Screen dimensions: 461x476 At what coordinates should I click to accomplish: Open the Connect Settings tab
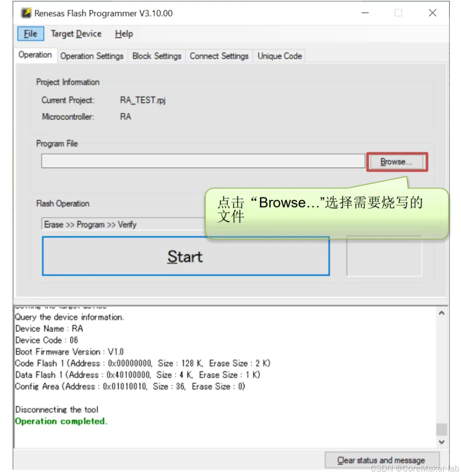(x=219, y=56)
